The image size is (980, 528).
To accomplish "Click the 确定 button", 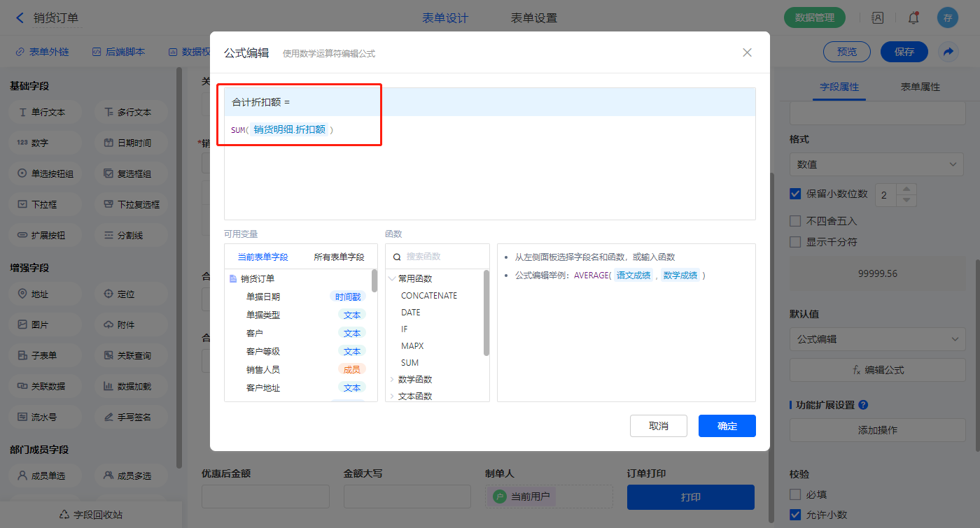I will click(727, 426).
